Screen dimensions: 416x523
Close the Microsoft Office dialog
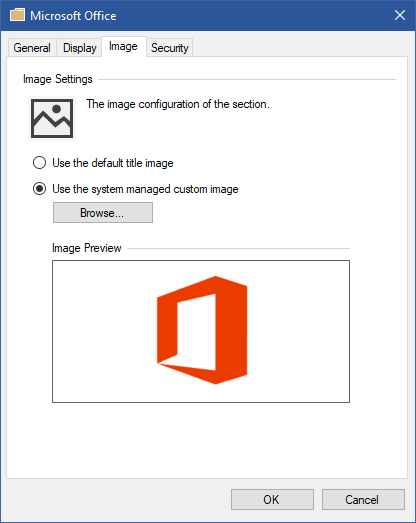tap(400, 15)
